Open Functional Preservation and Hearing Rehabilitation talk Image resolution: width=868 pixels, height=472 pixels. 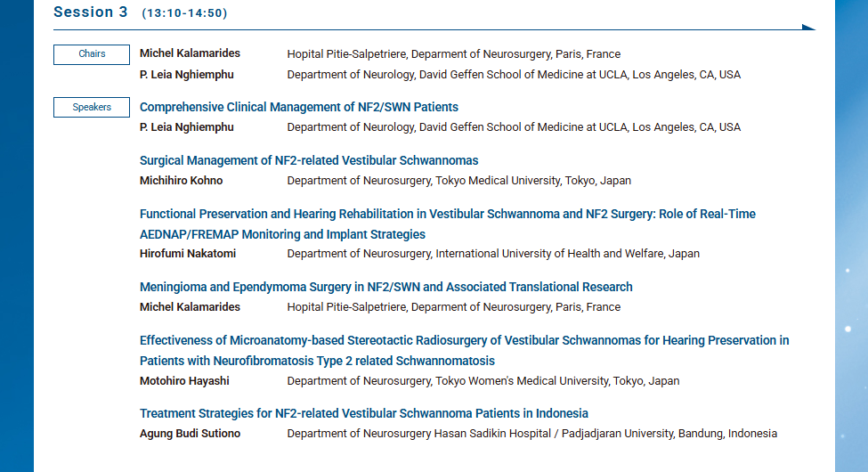coord(448,214)
